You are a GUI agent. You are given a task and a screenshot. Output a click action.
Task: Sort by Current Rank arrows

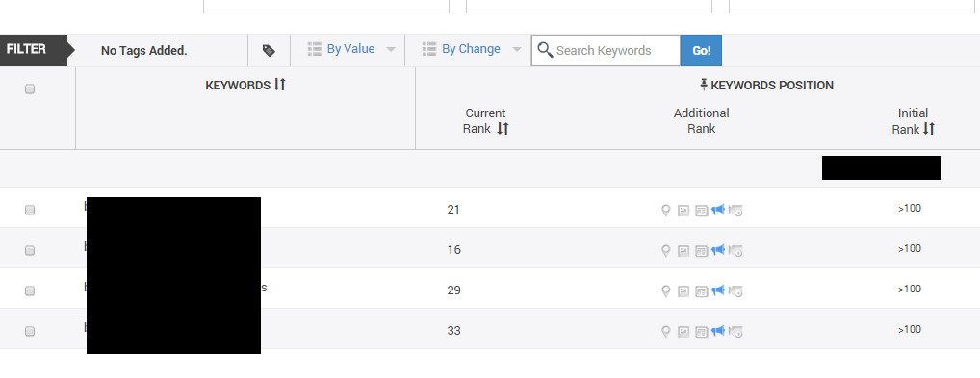point(503,129)
